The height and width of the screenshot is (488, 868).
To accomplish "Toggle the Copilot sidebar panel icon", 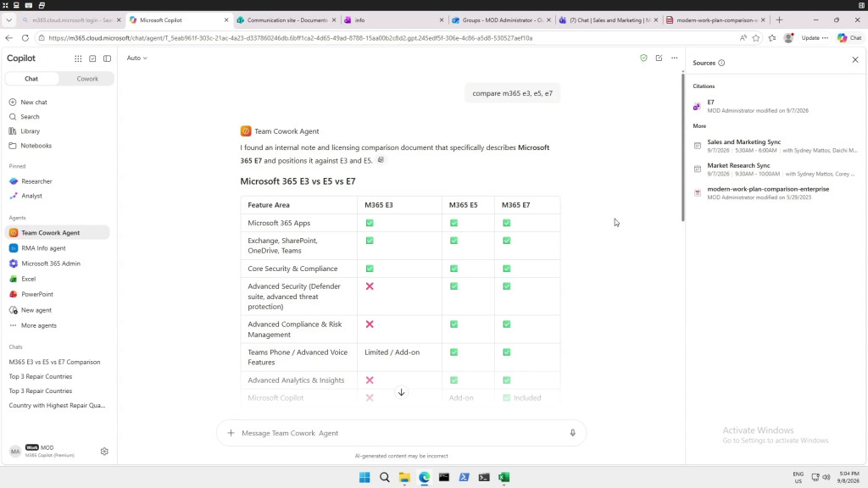I will [108, 58].
